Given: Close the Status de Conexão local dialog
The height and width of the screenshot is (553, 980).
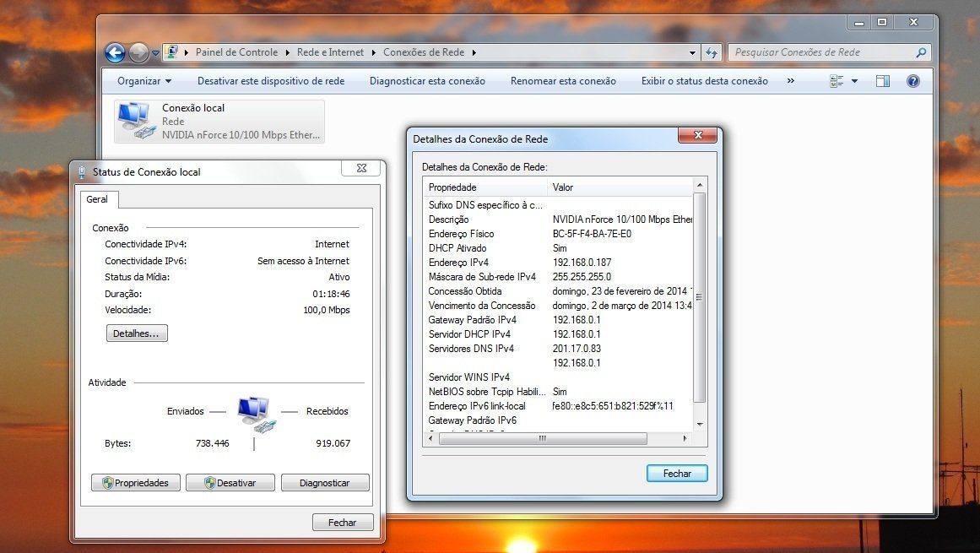Looking at the screenshot, I should pos(360,168).
